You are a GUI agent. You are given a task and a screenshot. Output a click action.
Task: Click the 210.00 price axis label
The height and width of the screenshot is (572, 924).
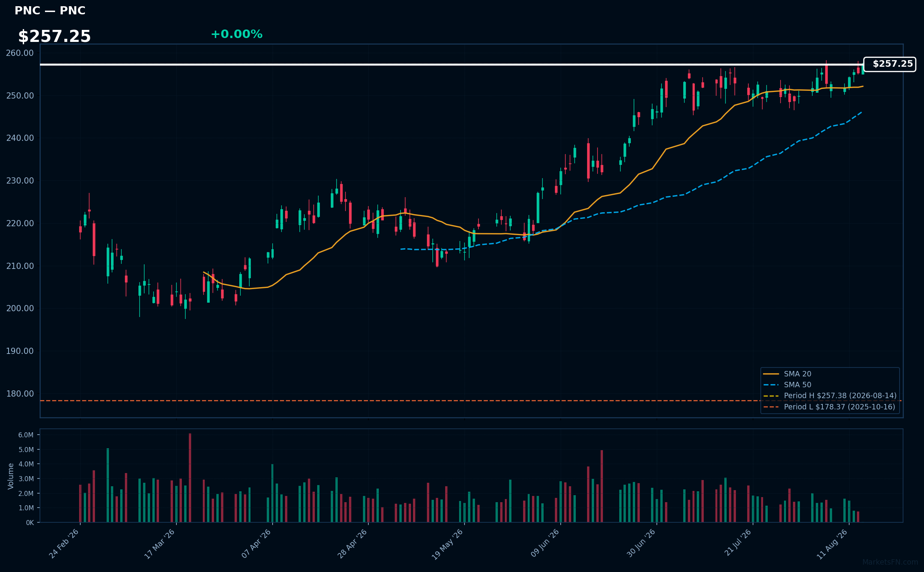click(x=20, y=266)
